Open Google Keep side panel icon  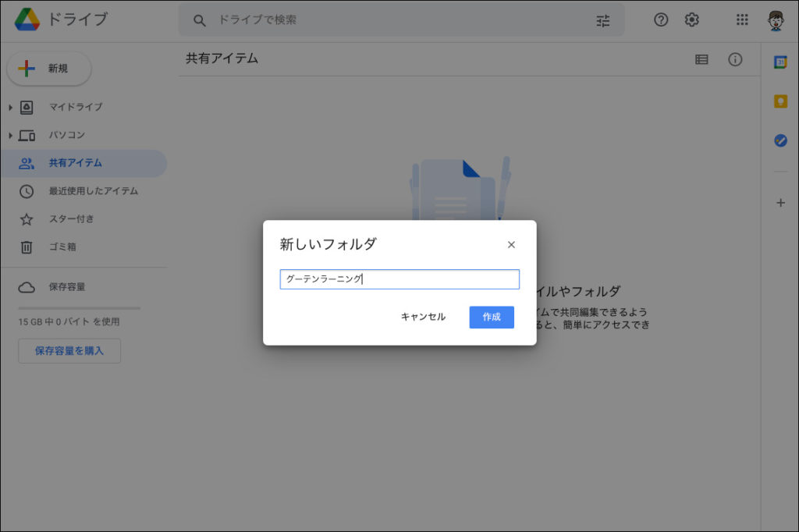click(x=780, y=101)
